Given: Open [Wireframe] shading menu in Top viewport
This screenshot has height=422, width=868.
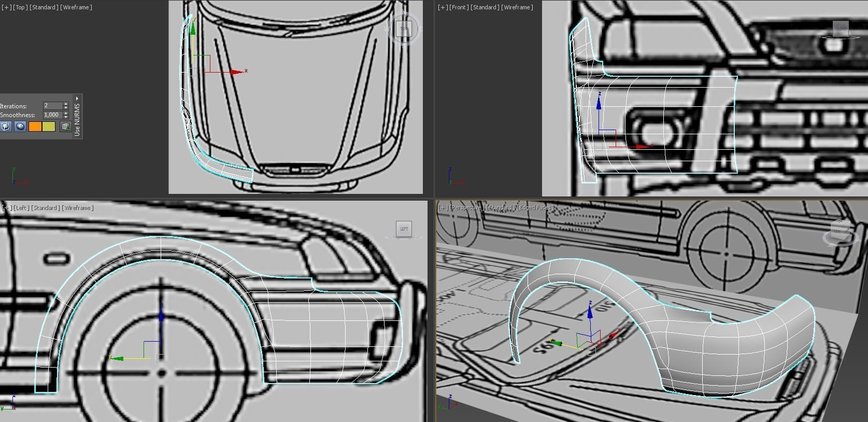Looking at the screenshot, I should pos(76,7).
